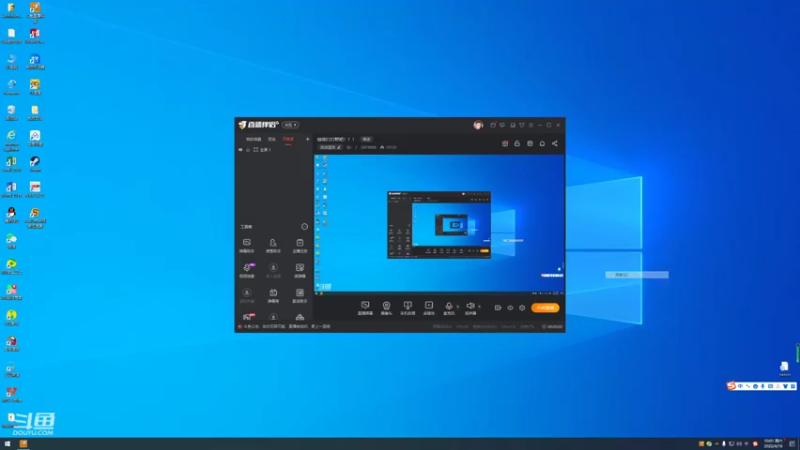
Task: Open the streamer avatar profile
Action: point(478,125)
